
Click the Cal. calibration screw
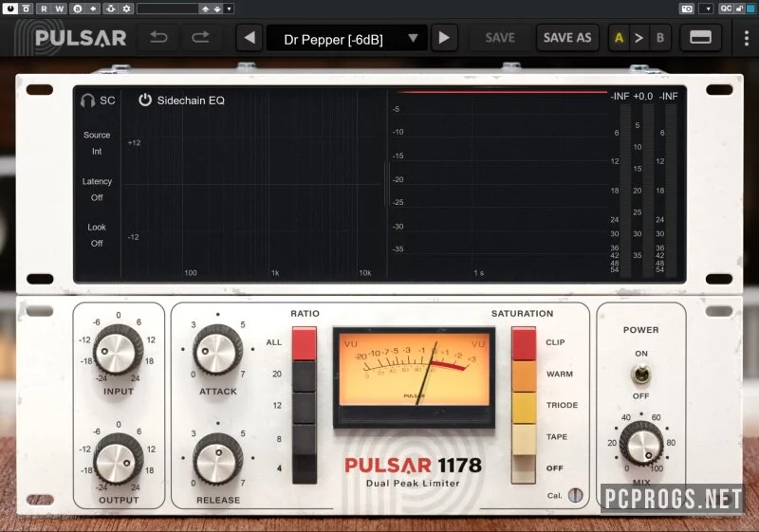tap(575, 495)
